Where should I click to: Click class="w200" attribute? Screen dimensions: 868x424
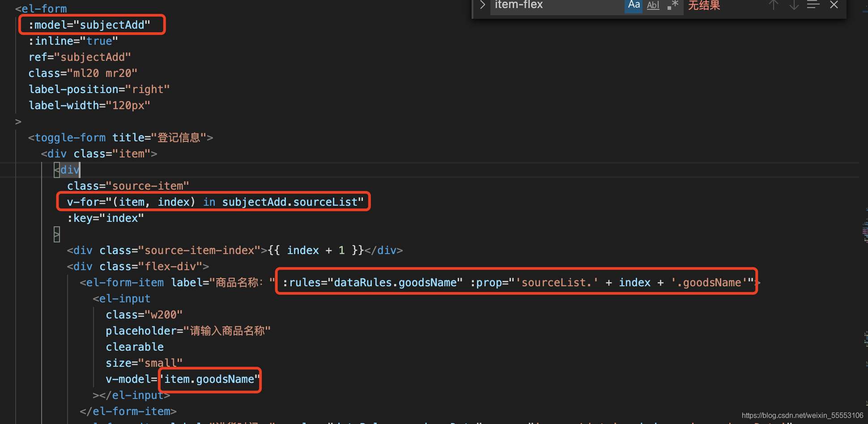144,315
